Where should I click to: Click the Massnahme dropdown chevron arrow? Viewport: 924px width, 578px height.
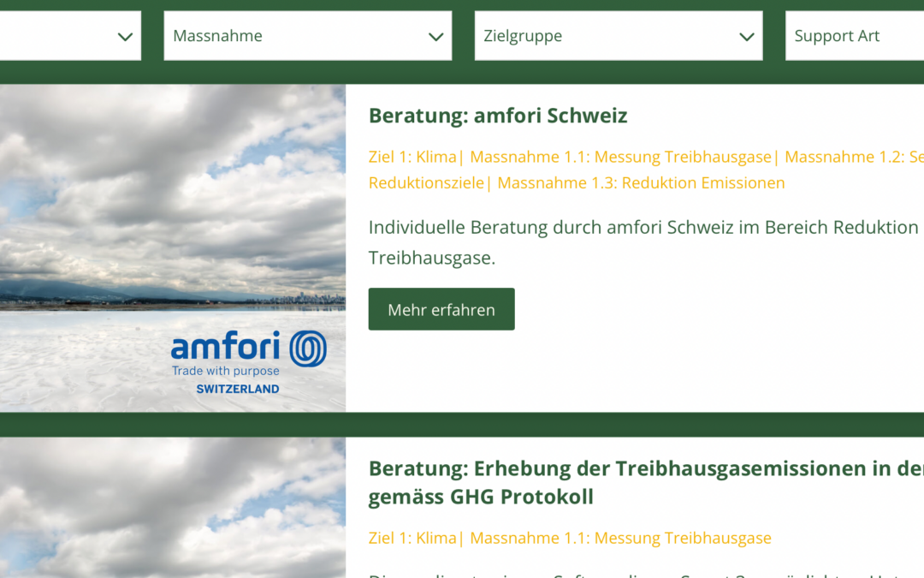pos(435,37)
